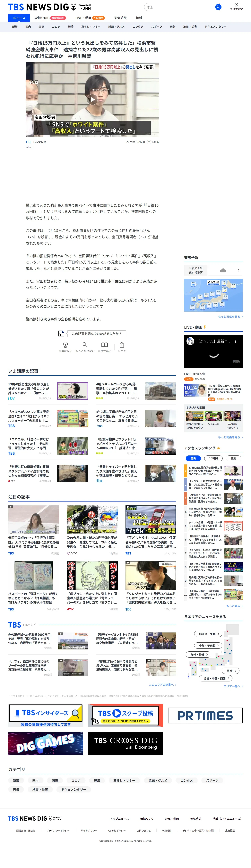
Task: Select 深掘りDIG tab
Action: pyautogui.click(x=50, y=18)
